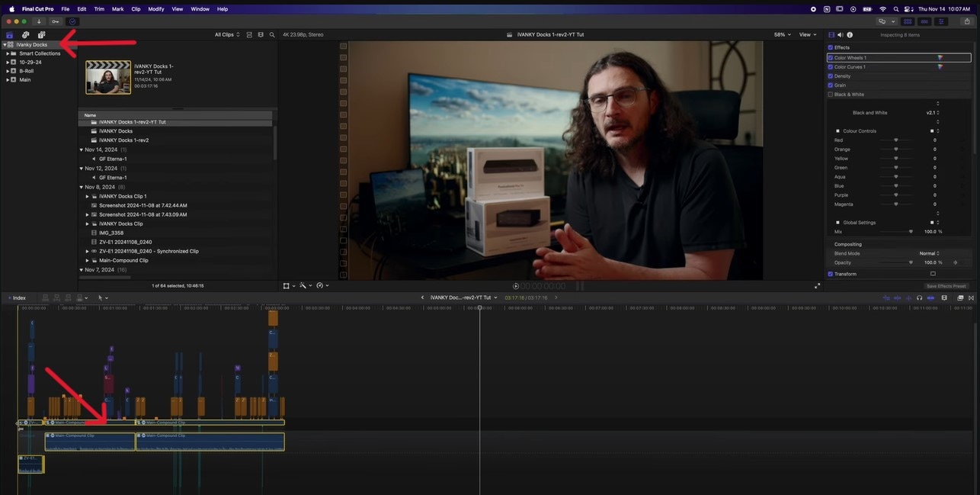Open the Clip menu
The image size is (980, 495).
pos(136,9)
